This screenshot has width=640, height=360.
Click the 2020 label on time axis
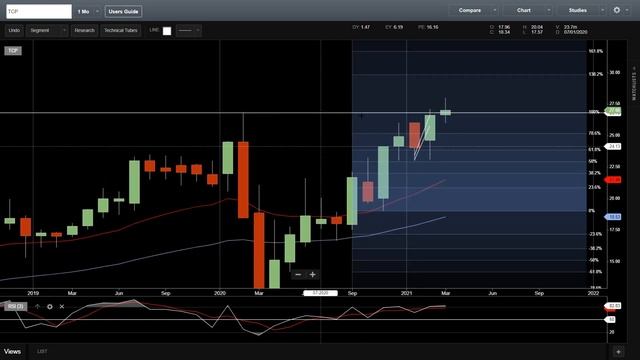pos(220,293)
